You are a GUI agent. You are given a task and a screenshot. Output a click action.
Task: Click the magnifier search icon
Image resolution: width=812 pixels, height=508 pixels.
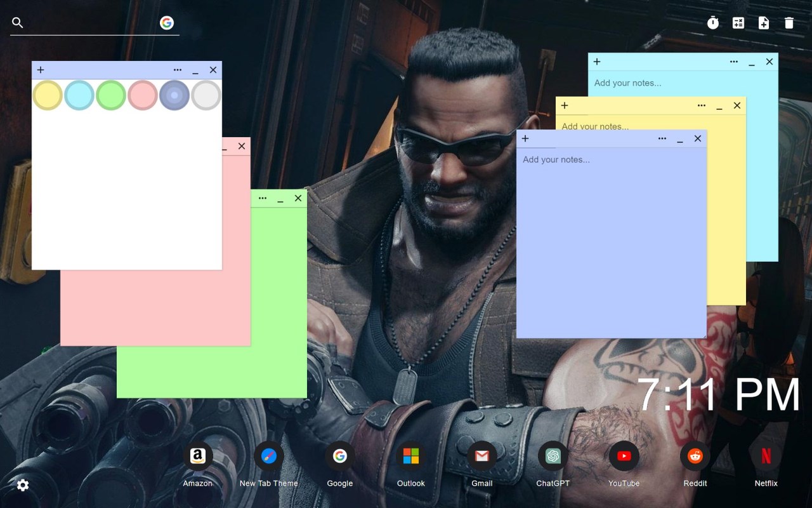click(18, 23)
